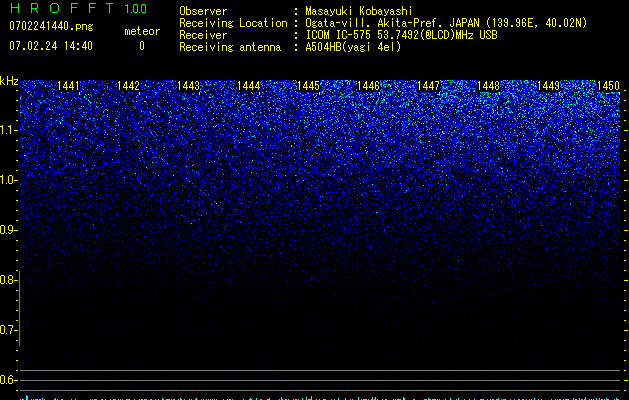Viewport: 629px width, 400px height.
Task: Select the A504HB(yagi 4el) antenna text
Action: point(353,47)
